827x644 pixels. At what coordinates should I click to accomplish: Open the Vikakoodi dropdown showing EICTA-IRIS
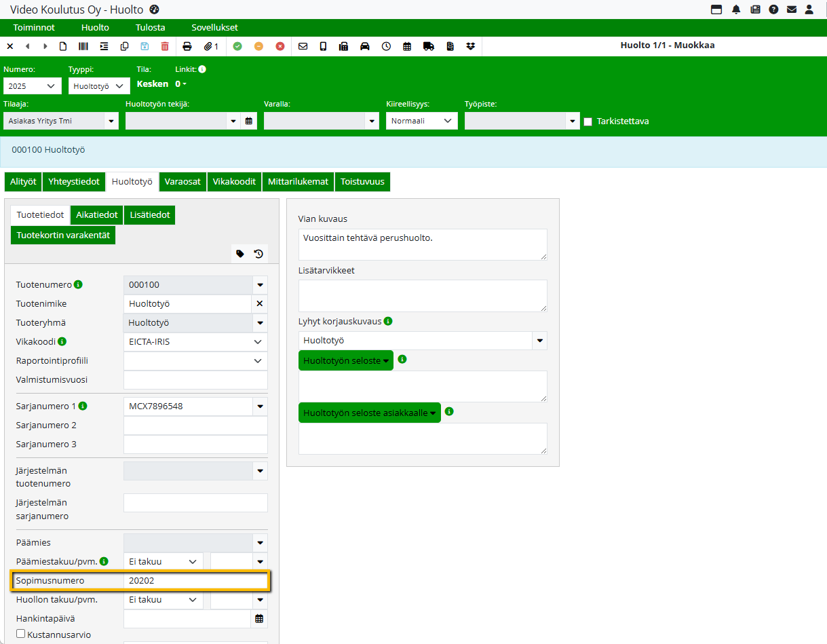tap(195, 342)
